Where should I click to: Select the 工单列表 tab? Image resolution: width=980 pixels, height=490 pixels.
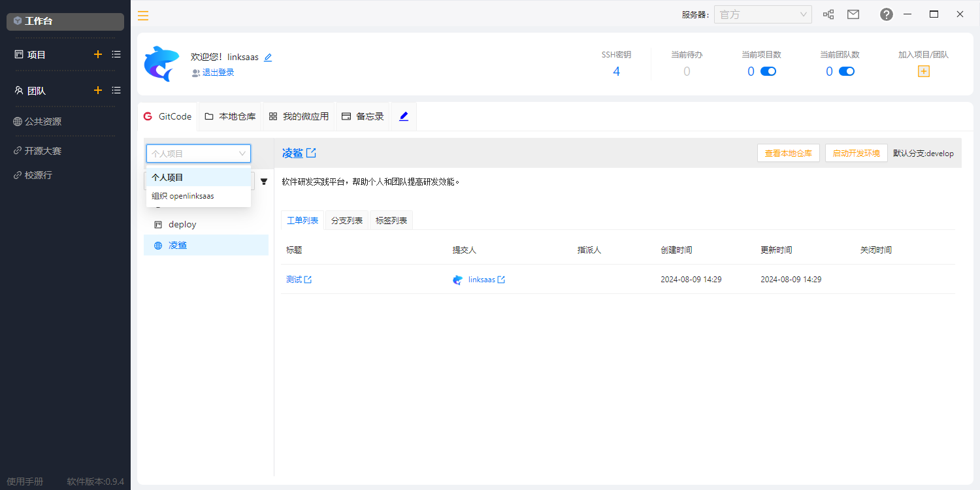pos(302,220)
